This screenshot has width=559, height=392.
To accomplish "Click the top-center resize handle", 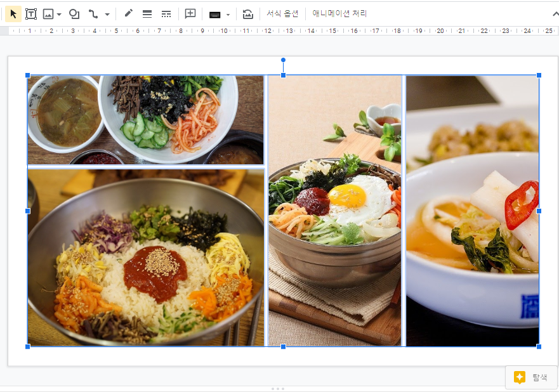I will (x=284, y=75).
